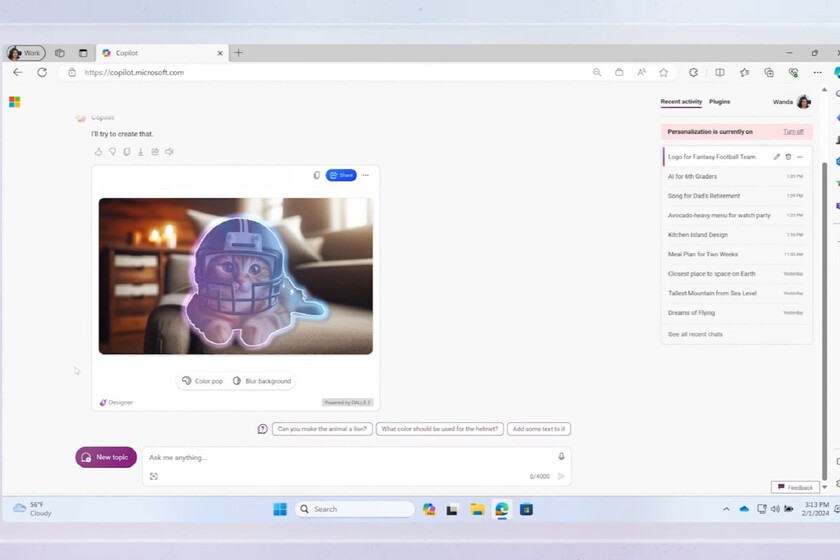
Task: Open 'Kitchen Island Design' chat
Action: 737,235
